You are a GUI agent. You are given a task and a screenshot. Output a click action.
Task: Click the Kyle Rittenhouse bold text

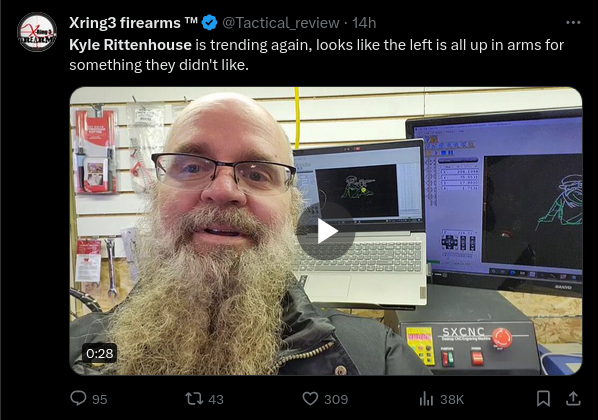tap(130, 45)
